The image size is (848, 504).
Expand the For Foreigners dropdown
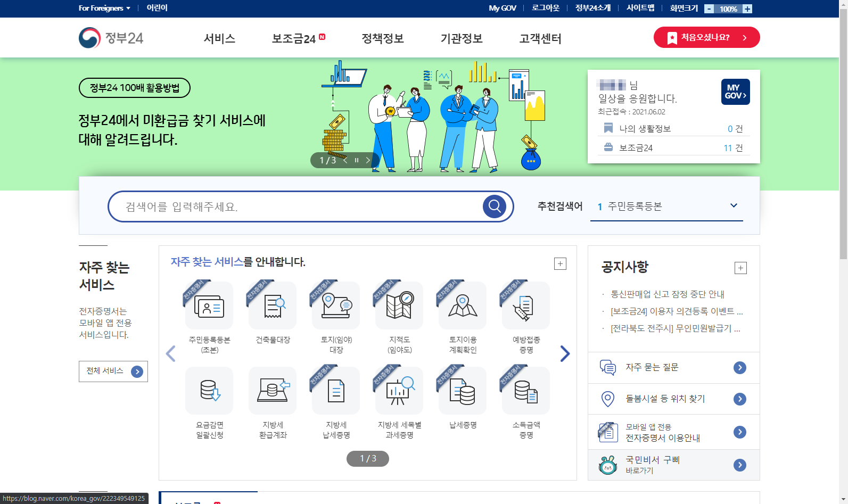104,8
